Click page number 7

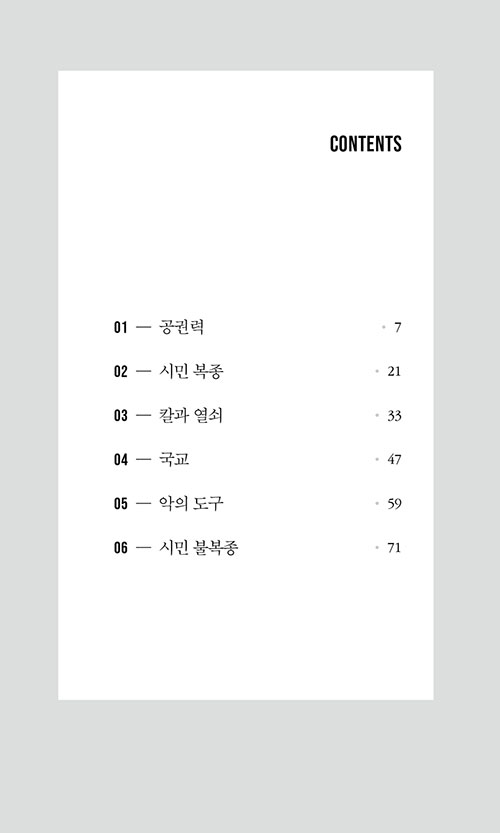tap(397, 327)
